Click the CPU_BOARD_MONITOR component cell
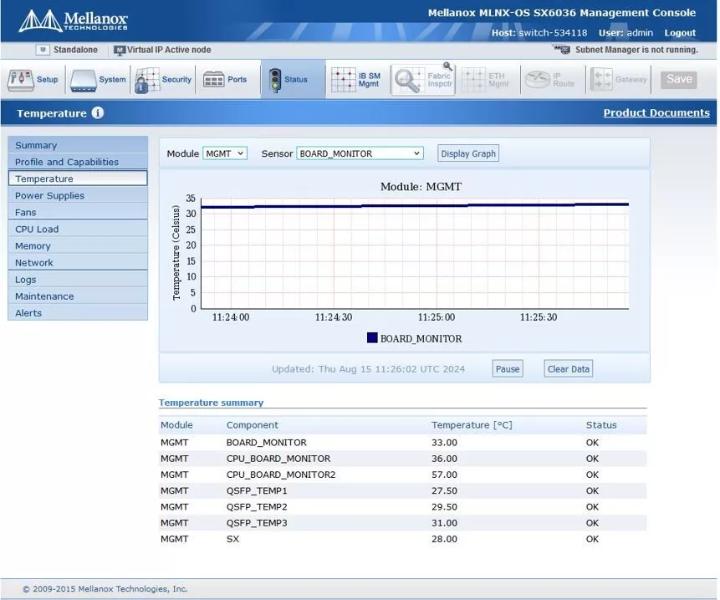The width and height of the screenshot is (720, 600). (278, 459)
